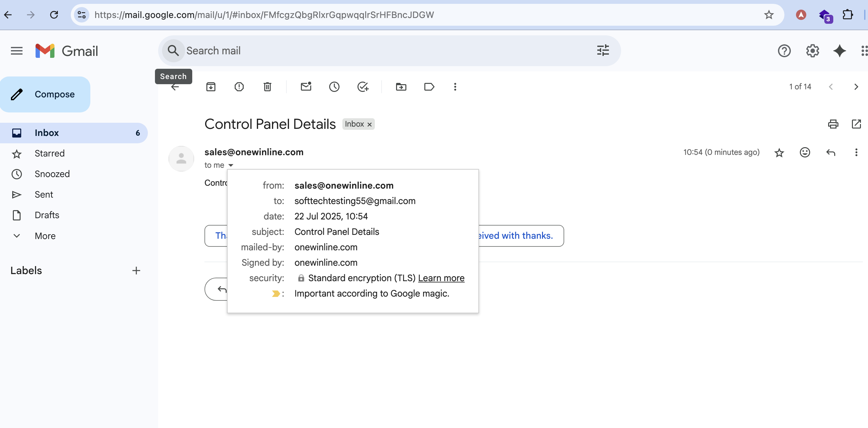Viewport: 868px width, 428px height.
Task: Add email to Tasks
Action: click(x=363, y=87)
